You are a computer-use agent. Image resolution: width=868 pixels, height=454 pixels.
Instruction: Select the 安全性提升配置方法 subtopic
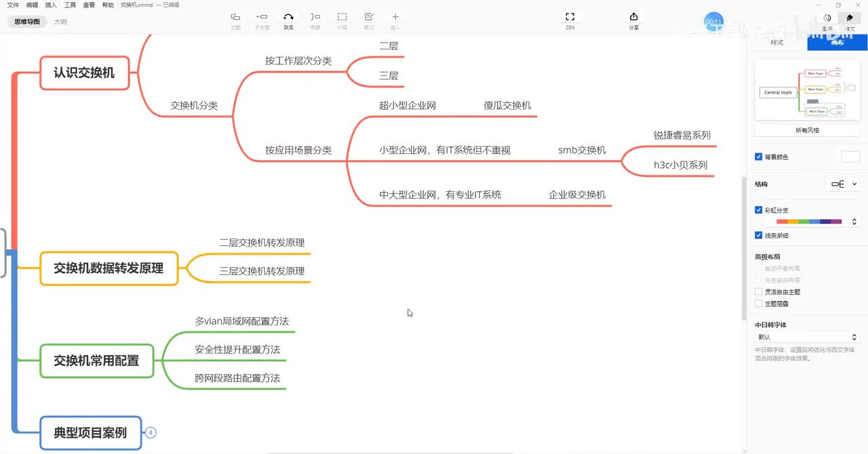point(237,349)
